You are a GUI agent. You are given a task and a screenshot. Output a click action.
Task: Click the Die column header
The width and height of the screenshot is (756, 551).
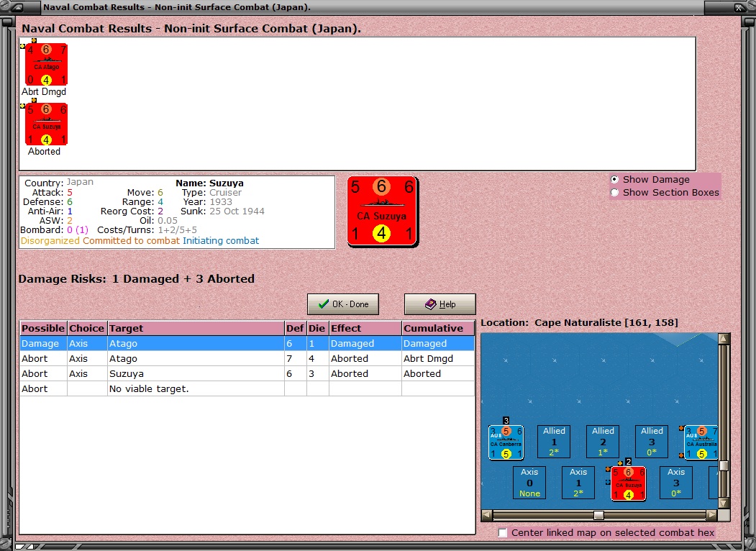tap(317, 328)
